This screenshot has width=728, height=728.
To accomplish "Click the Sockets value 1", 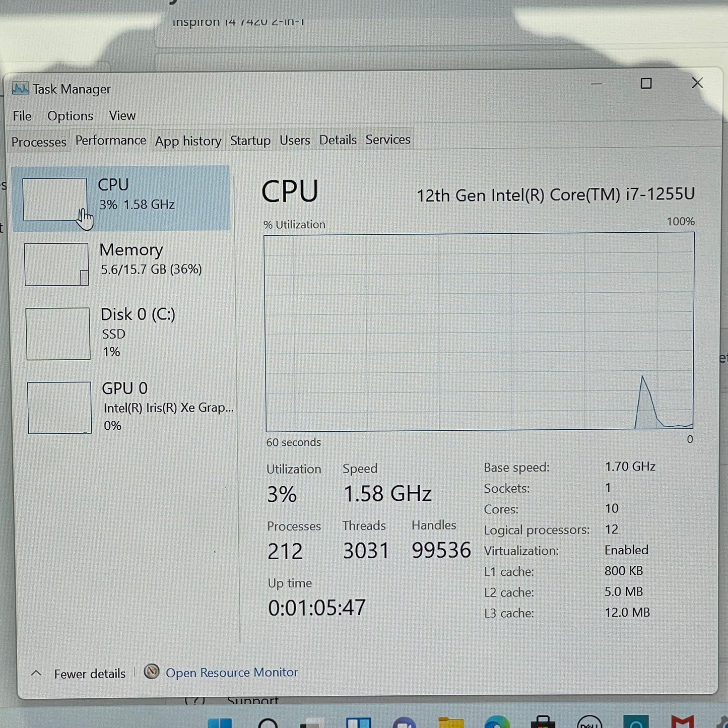I will coord(608,487).
